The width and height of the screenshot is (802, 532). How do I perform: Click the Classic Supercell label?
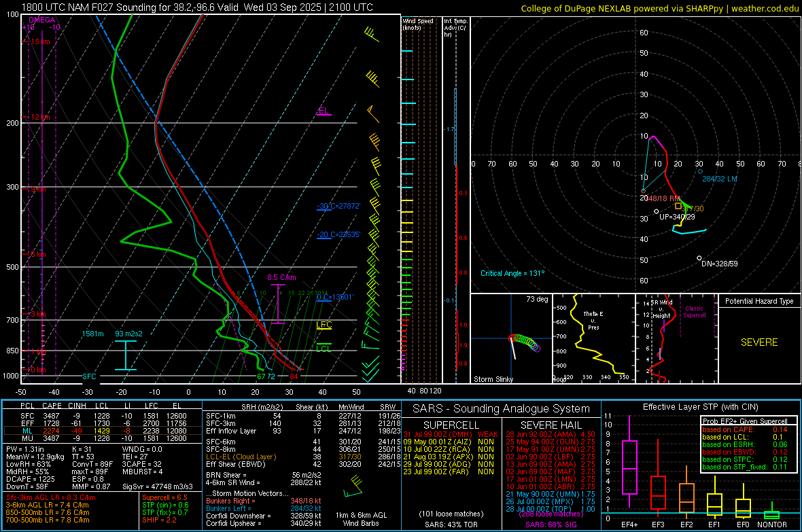pos(695,312)
